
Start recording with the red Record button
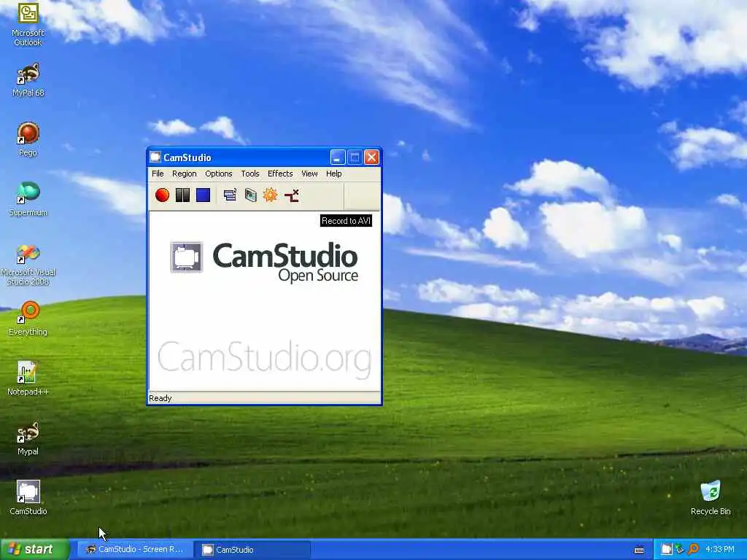coord(163,195)
